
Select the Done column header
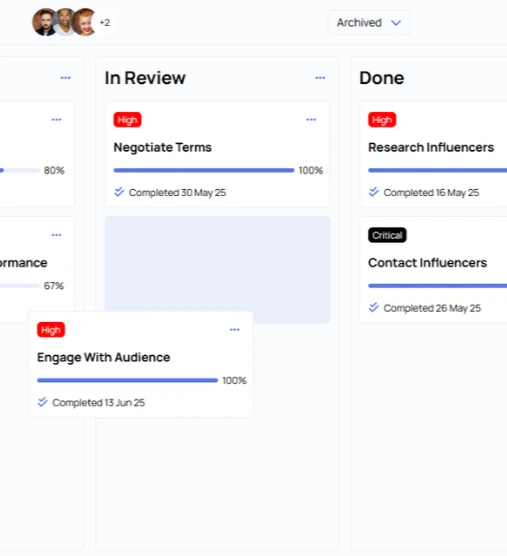[381, 78]
